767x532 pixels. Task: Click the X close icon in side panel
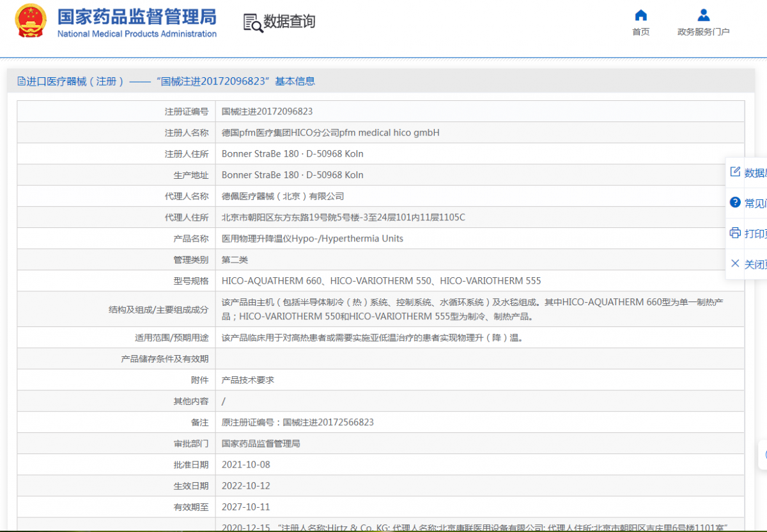point(735,263)
